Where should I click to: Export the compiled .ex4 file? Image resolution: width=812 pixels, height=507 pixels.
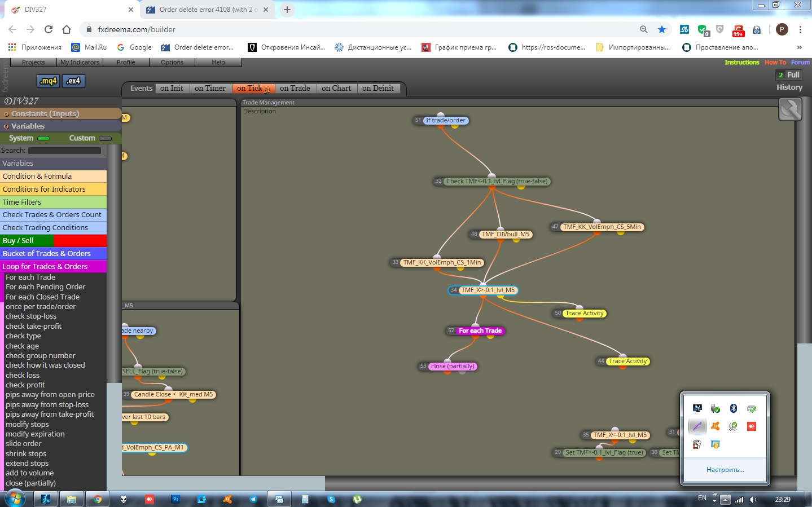click(73, 81)
